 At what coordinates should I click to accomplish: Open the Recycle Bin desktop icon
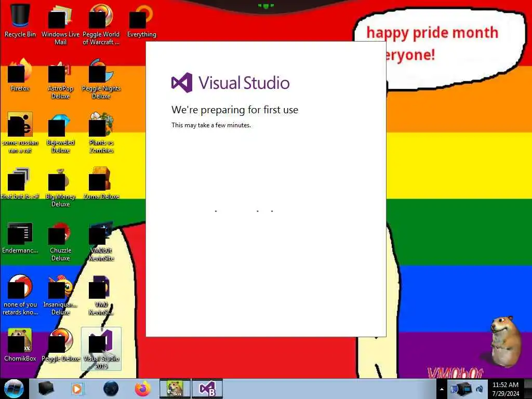[20, 21]
